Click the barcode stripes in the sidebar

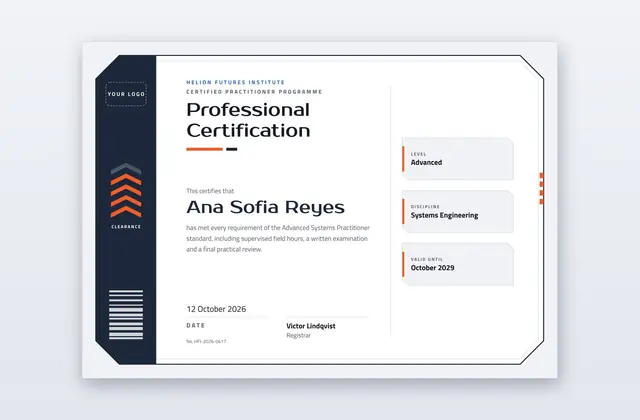(126, 315)
